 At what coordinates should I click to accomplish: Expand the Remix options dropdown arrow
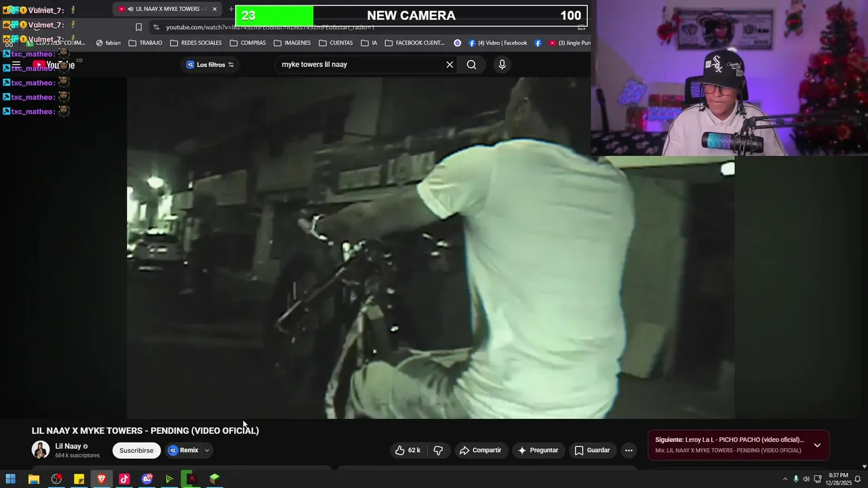pyautogui.click(x=207, y=451)
